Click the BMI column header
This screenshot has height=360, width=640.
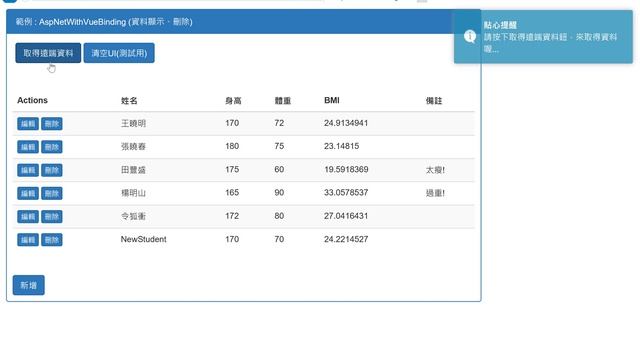332,100
